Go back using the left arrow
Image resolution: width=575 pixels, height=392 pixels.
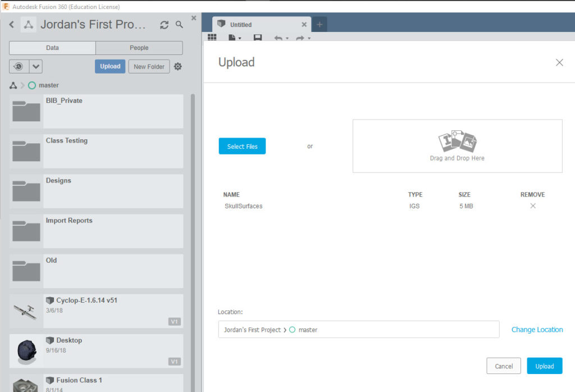tap(12, 25)
